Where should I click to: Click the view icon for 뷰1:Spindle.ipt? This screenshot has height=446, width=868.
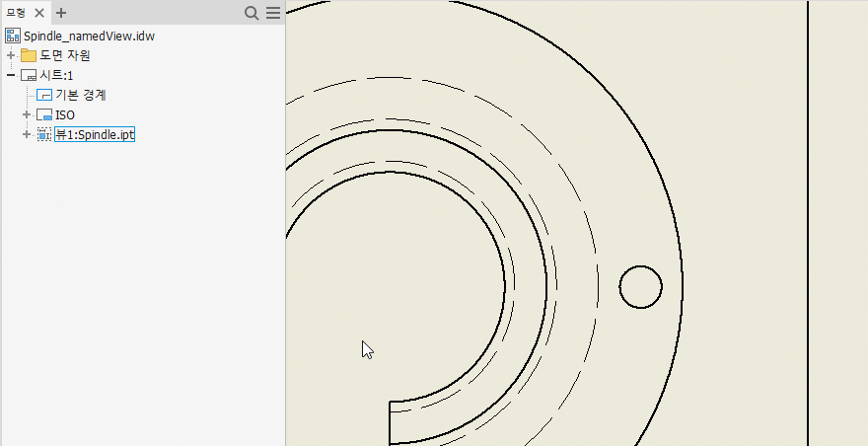tap(44, 134)
